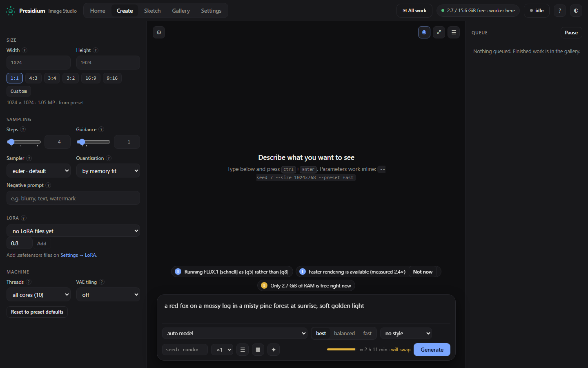The image size is (588, 368).
Task: Show help for Negative prompt
Action: [x=48, y=185]
